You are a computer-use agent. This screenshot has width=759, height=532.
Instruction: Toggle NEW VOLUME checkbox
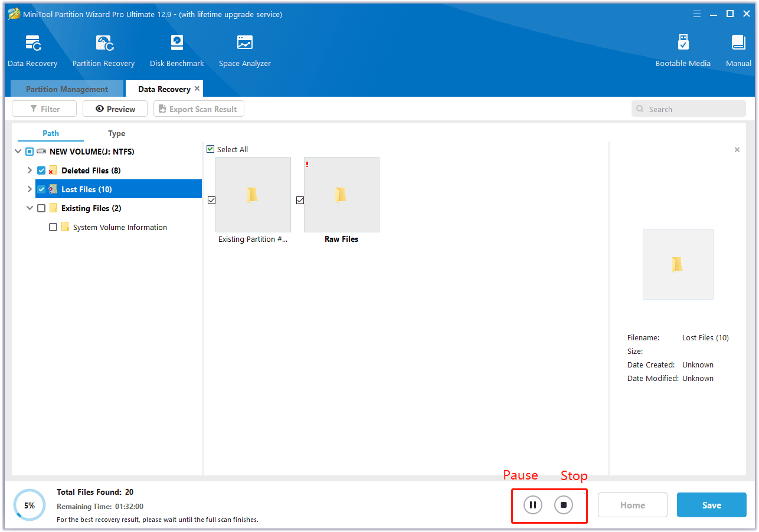30,152
